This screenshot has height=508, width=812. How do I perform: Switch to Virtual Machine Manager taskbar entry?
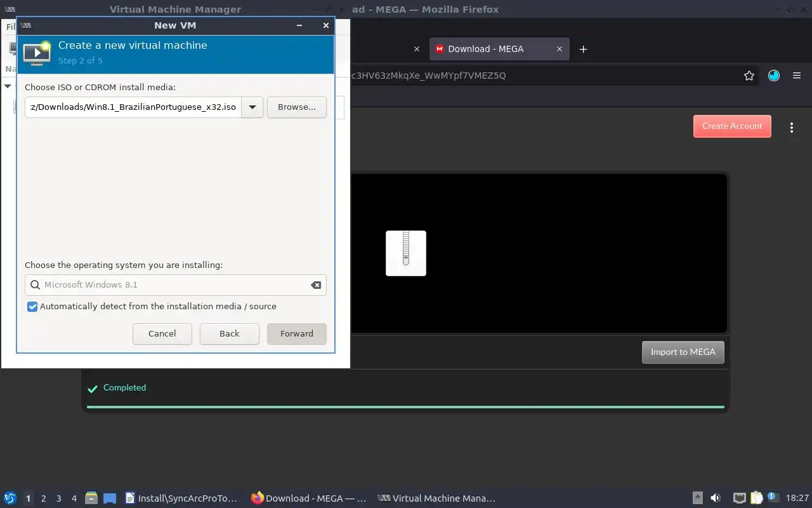(x=436, y=498)
